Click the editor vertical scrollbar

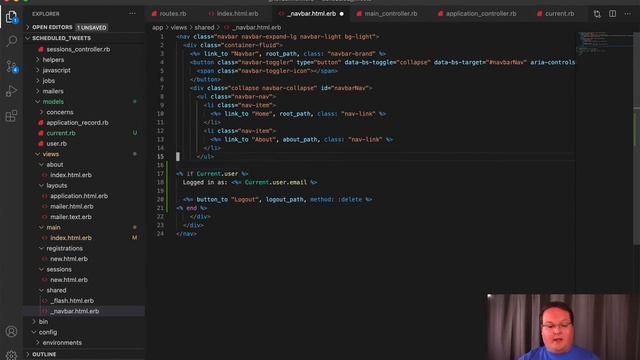(x=636, y=139)
